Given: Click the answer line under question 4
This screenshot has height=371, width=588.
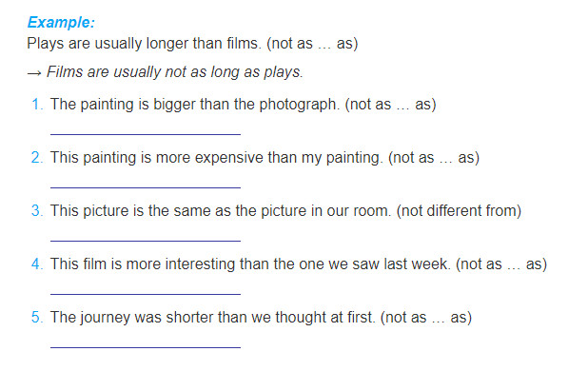Looking at the screenshot, I should tap(146, 293).
